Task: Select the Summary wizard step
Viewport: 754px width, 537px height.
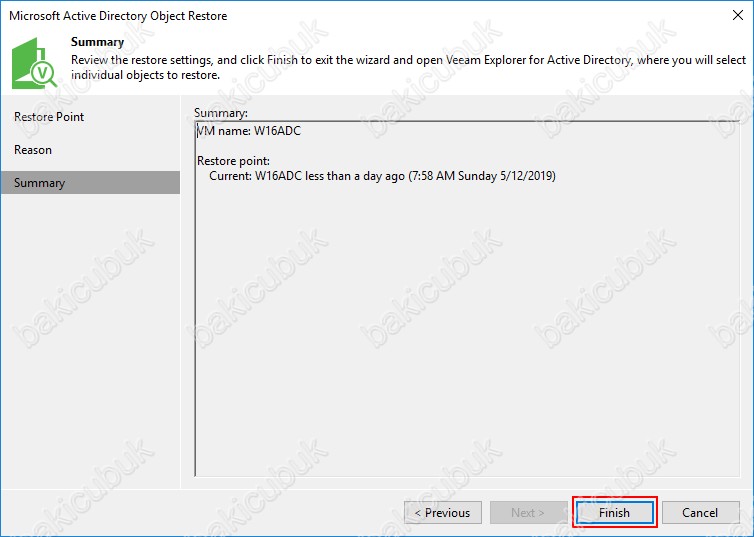Action: click(90, 183)
